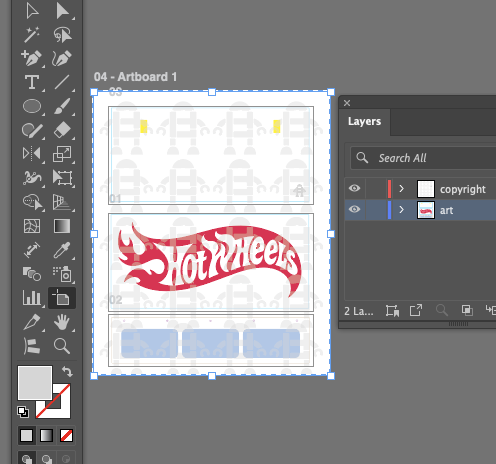
Task: Select the Ellipse tool
Action: pyautogui.click(x=32, y=106)
